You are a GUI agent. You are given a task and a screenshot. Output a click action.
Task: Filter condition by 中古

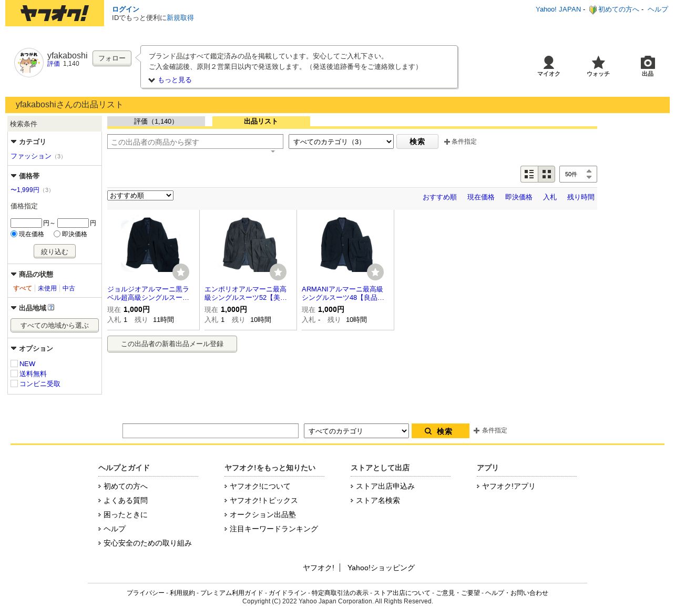point(69,288)
